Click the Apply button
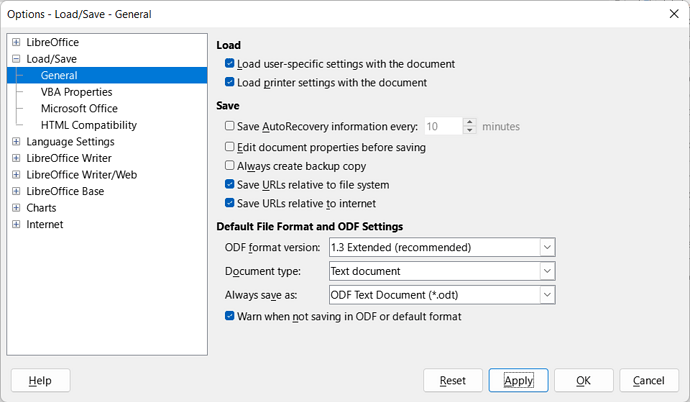 click(x=518, y=380)
